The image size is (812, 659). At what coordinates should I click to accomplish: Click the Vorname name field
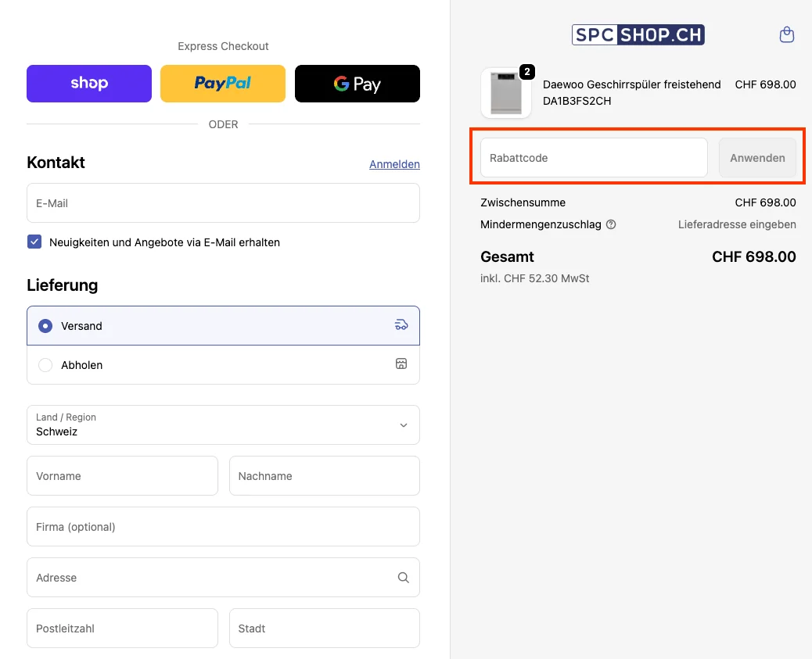click(x=122, y=475)
